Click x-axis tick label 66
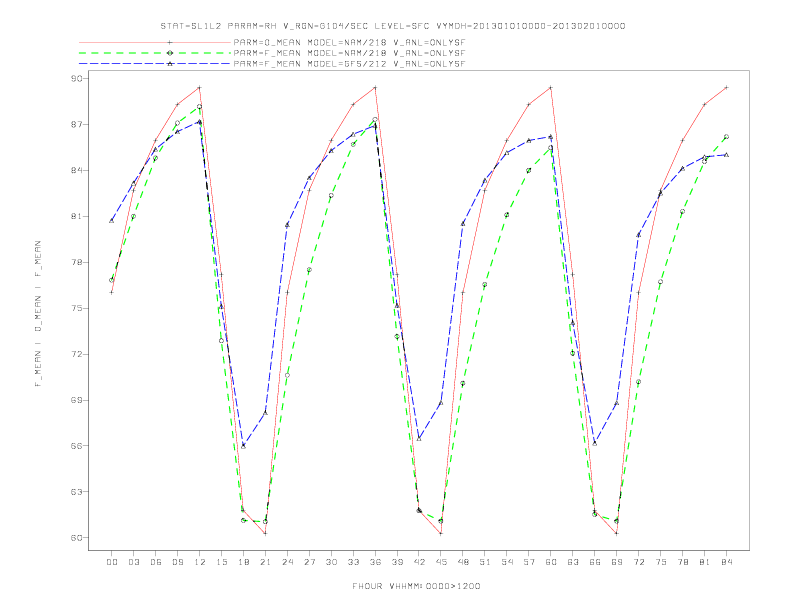This screenshot has height=612, width=792. 595,562
